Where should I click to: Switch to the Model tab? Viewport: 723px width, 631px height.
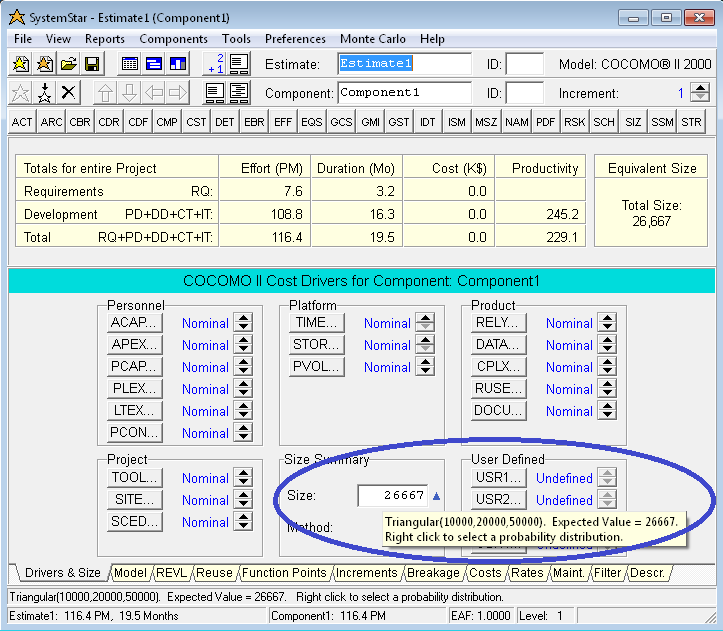tap(130, 573)
